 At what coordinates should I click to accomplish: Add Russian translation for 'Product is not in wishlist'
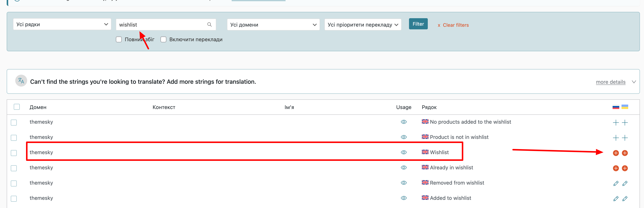[x=616, y=138]
